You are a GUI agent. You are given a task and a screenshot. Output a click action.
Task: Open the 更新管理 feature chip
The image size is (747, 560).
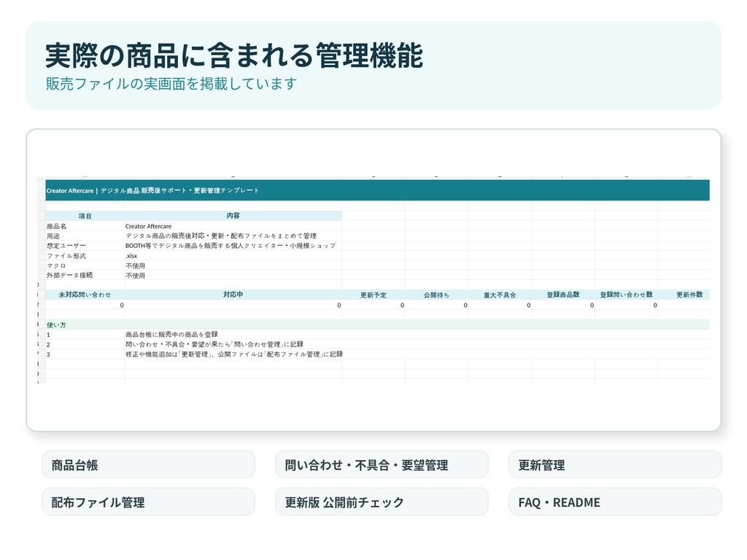615,464
